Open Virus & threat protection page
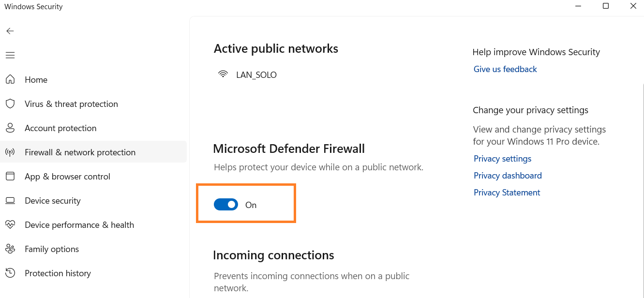This screenshot has height=298, width=644. pos(71,104)
